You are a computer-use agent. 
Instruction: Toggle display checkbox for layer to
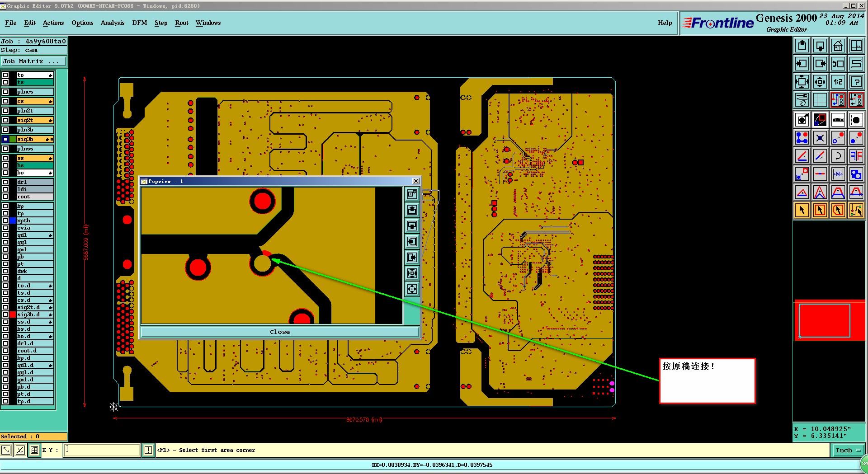point(5,75)
